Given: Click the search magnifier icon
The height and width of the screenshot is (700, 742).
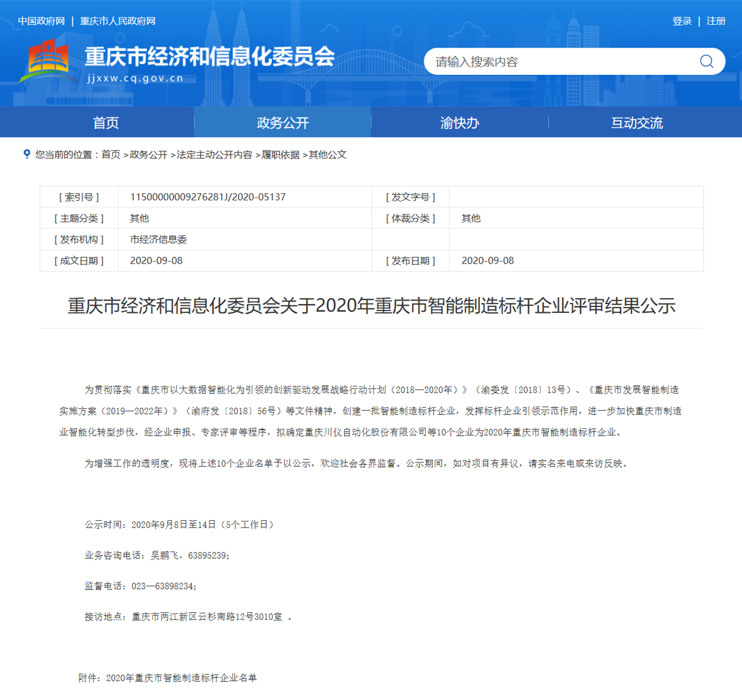Looking at the screenshot, I should click(706, 61).
